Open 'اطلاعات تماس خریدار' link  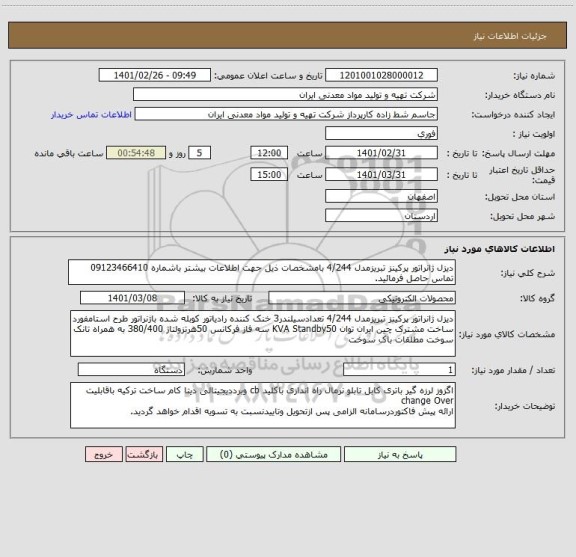click(x=91, y=115)
